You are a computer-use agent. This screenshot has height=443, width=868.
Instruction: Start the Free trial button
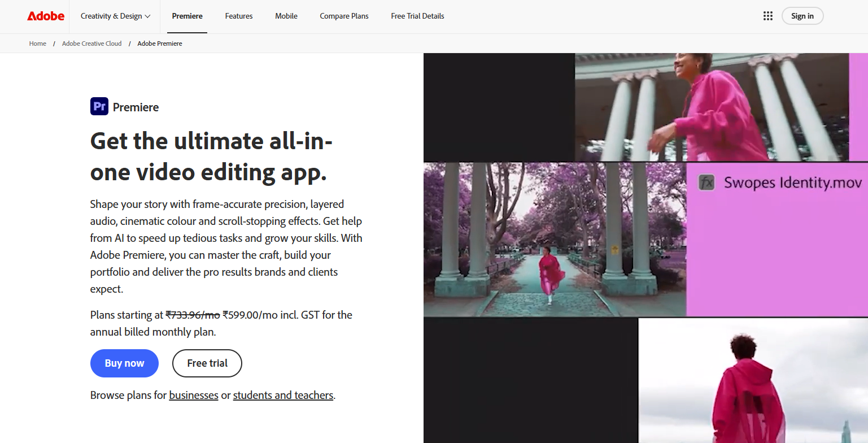pyautogui.click(x=207, y=363)
